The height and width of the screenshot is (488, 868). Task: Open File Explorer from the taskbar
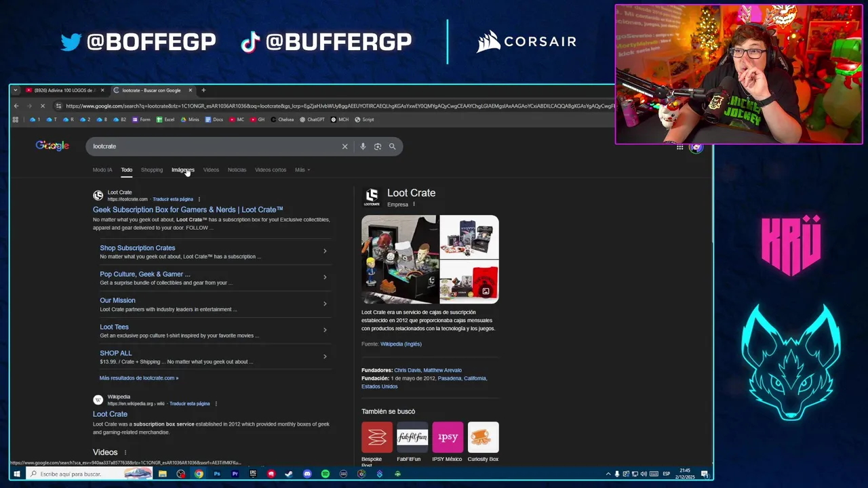coord(163,474)
